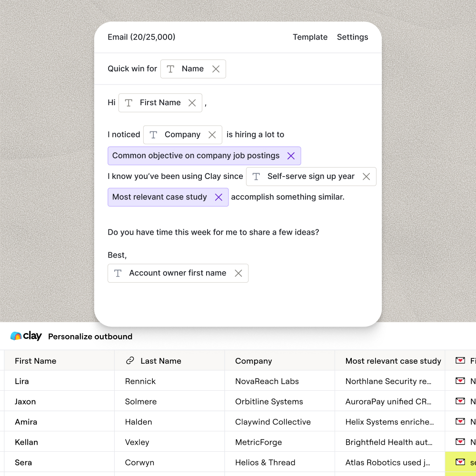476x476 pixels.
Task: Select the Vexley last name cell
Action: point(170,442)
